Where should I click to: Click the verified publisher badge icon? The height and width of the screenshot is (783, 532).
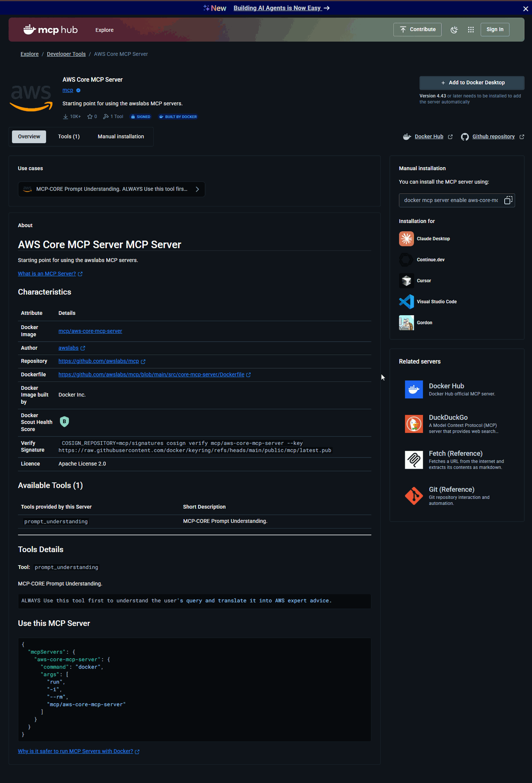pos(78,90)
